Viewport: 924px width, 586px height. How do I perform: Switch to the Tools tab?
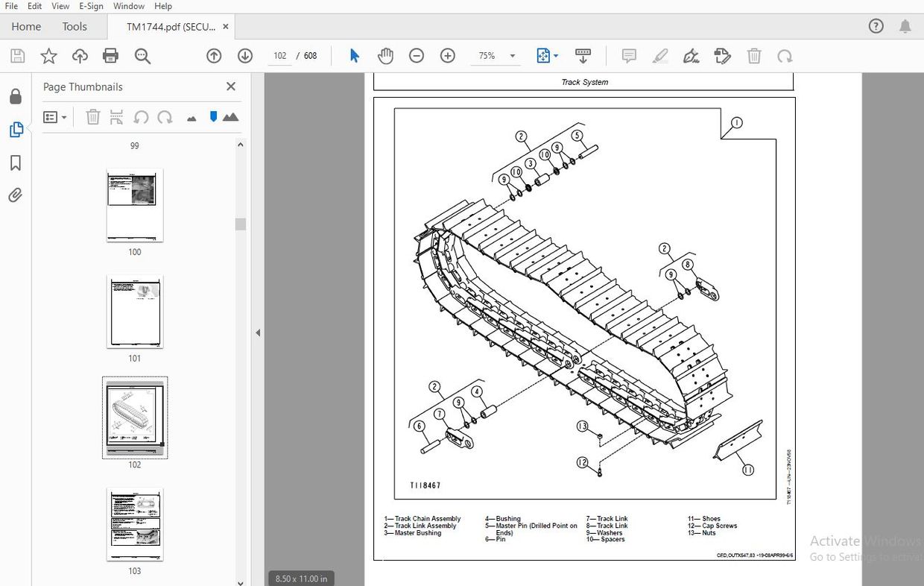coord(75,26)
